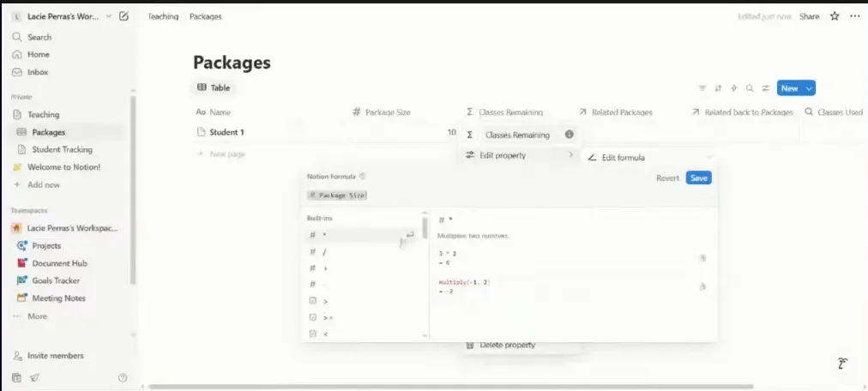Click the sort icon in table toolbar
The width and height of the screenshot is (868, 391).
tap(718, 88)
